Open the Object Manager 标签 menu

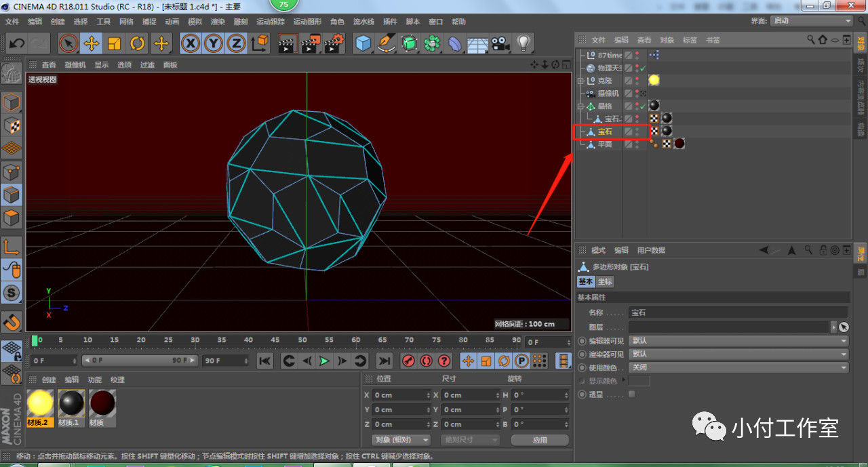(690, 40)
